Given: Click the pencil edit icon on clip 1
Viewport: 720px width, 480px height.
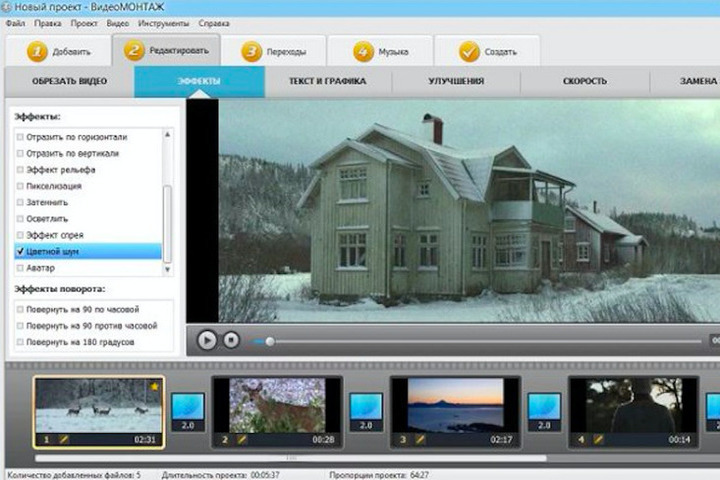Looking at the screenshot, I should pyautogui.click(x=63, y=439).
